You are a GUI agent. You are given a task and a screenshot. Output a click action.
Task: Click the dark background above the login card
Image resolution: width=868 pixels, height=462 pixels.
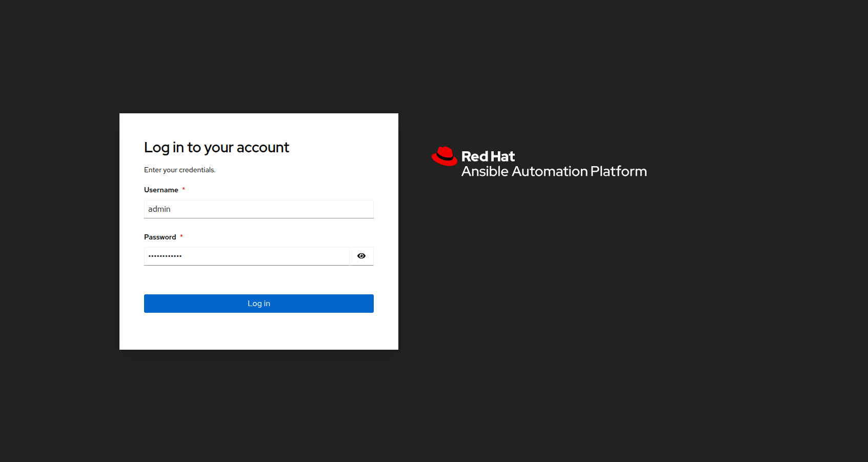click(259, 56)
